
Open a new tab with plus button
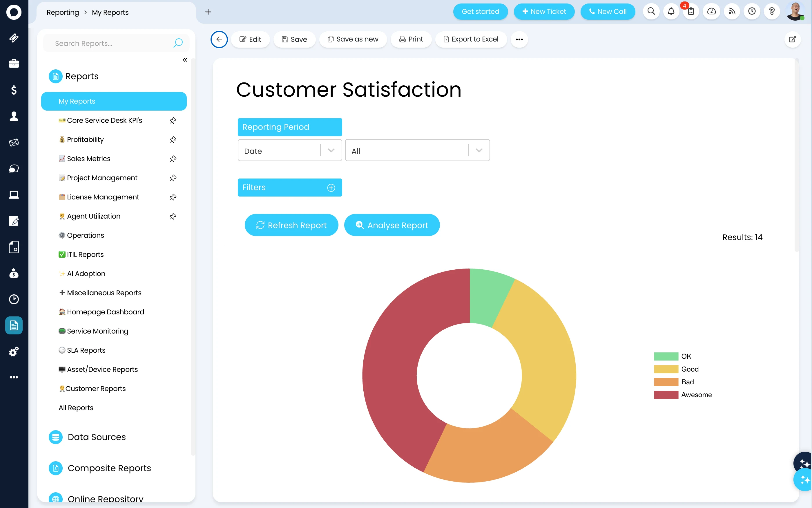(x=208, y=12)
